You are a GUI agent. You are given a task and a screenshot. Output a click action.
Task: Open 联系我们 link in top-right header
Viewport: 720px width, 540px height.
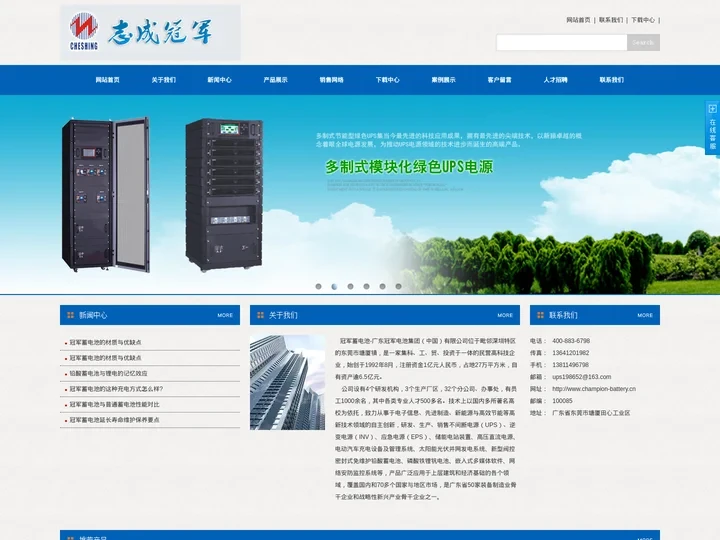(611, 20)
